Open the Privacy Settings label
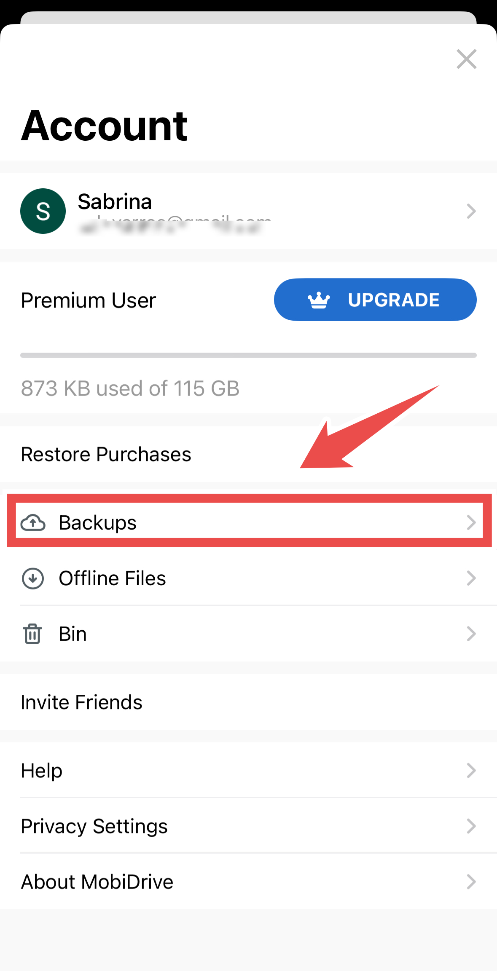The width and height of the screenshot is (497, 980). click(x=94, y=826)
